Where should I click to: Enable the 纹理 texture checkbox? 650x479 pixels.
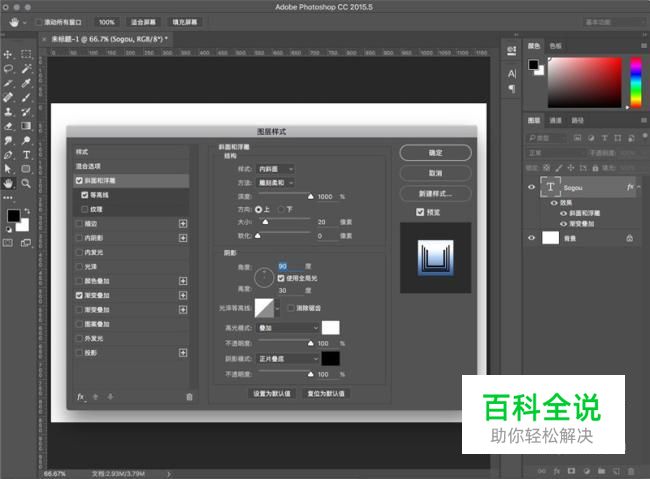(x=85, y=209)
